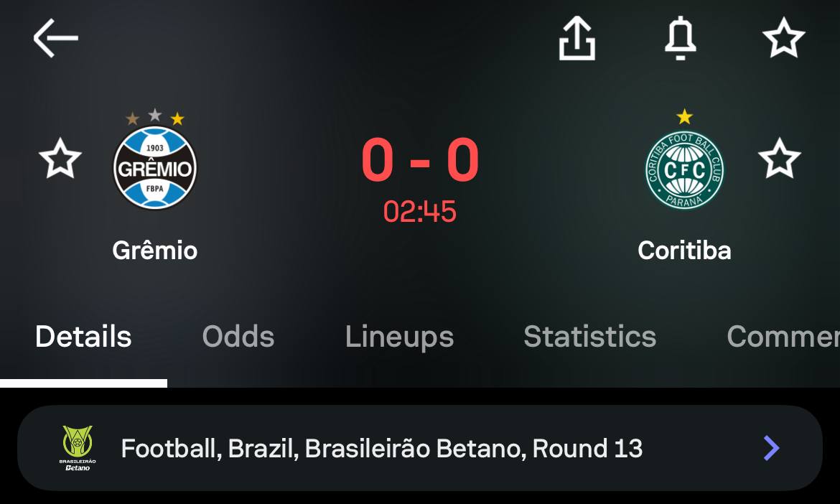840x504 pixels.
Task: Select the Details tab
Action: pyautogui.click(x=83, y=337)
